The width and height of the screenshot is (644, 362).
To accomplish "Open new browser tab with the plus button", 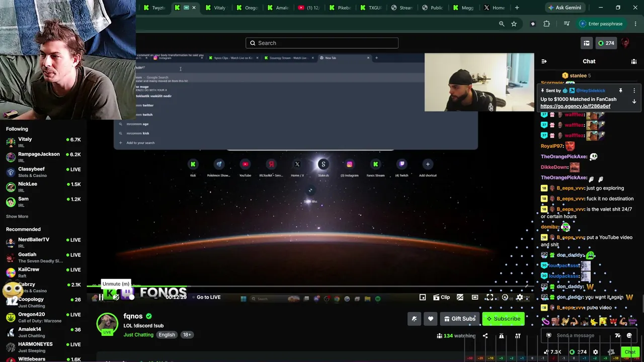I will coord(517,8).
